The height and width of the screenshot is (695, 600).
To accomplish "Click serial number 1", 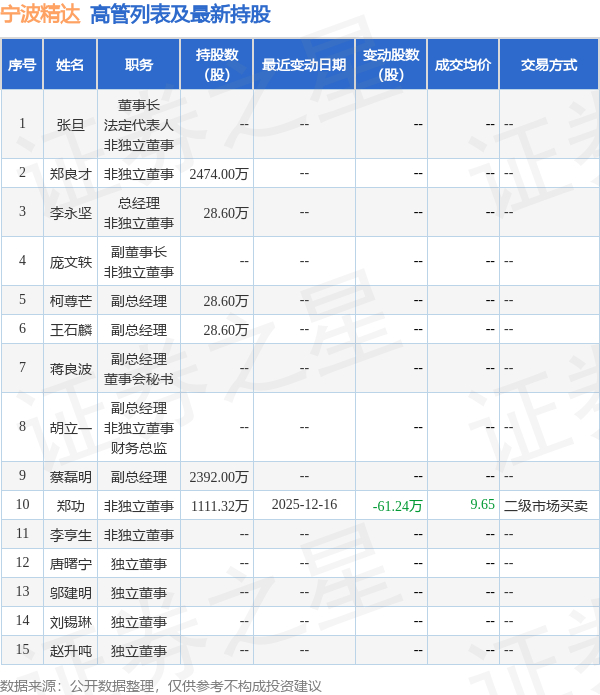I will (x=23, y=123).
